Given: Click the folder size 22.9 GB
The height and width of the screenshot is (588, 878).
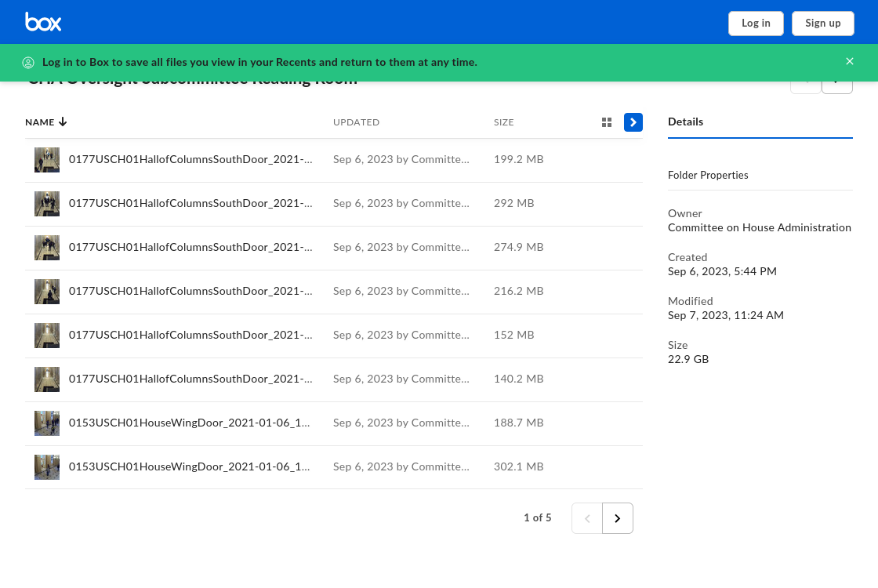Looking at the screenshot, I should (688, 360).
